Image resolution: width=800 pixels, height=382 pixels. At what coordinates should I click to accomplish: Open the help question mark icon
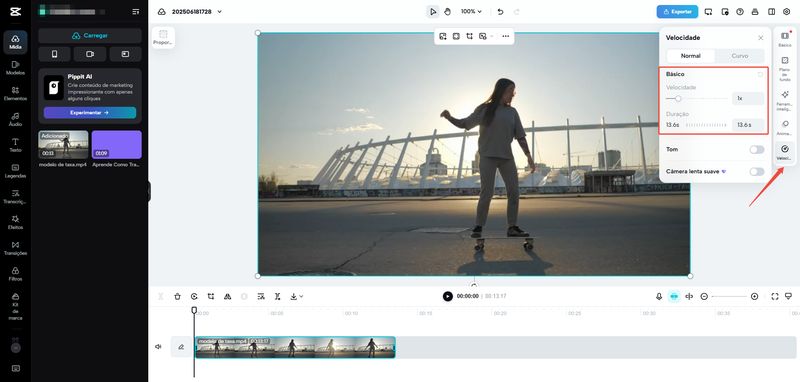[740, 11]
